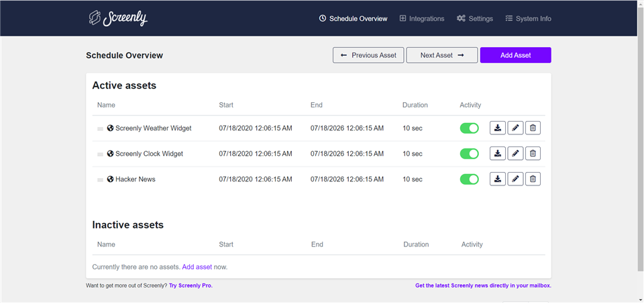
Task: Grab the Screenly Weather Widget drag handle
Action: click(x=100, y=129)
